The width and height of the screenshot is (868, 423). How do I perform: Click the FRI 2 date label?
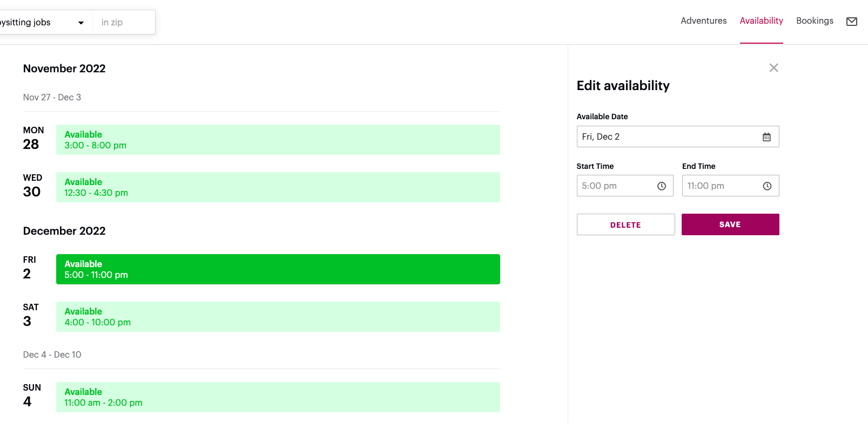click(30, 268)
